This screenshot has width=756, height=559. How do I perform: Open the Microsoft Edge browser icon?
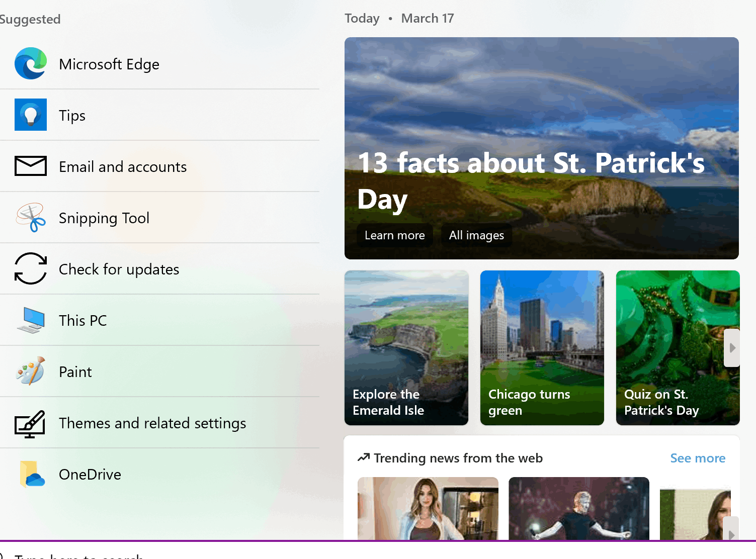[31, 64]
